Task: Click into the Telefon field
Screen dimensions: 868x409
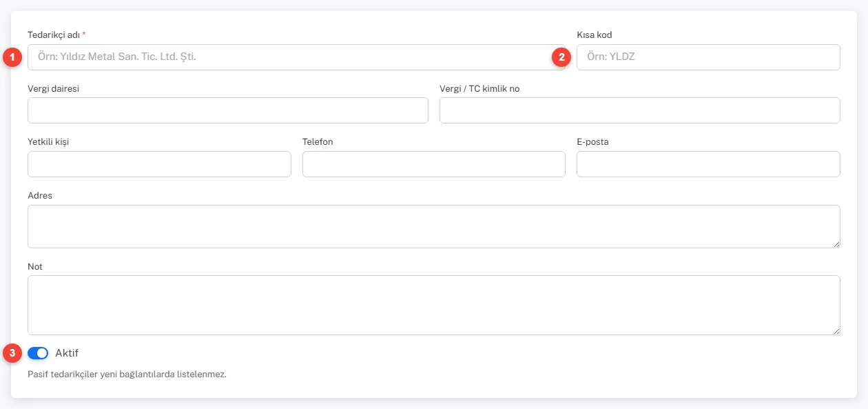Action: [434, 164]
